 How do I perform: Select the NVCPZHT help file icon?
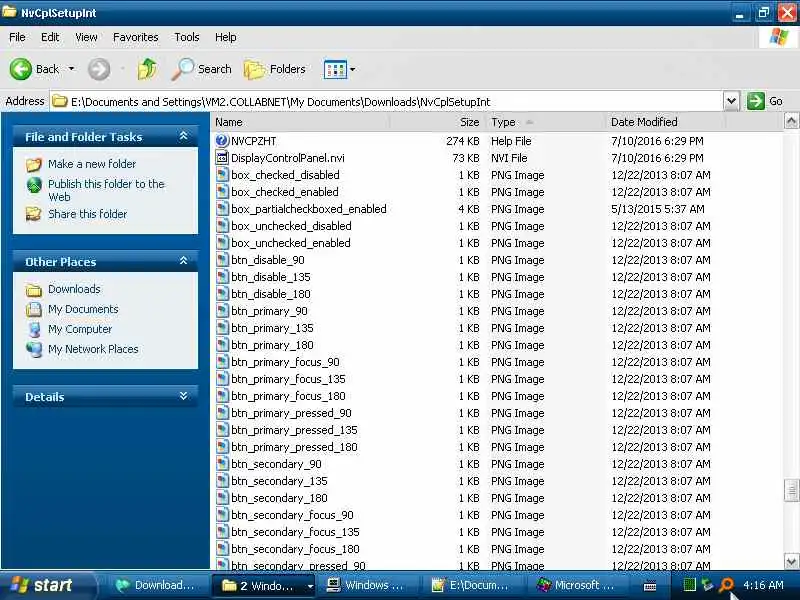click(x=222, y=141)
